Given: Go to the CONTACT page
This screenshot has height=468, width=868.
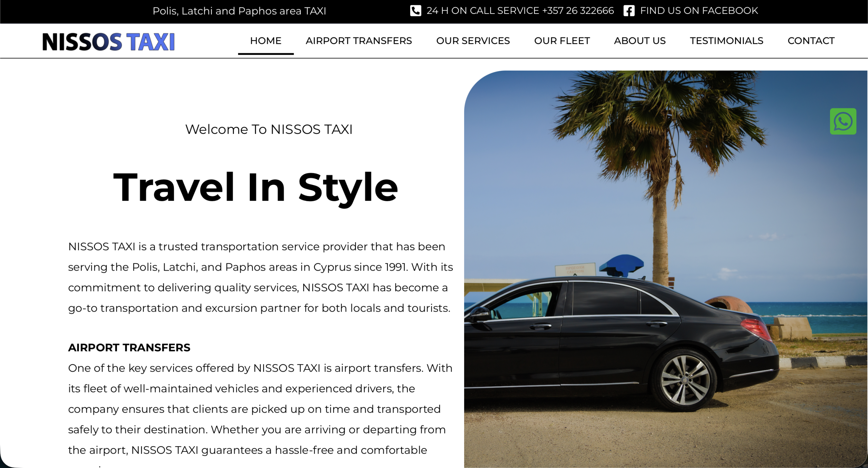Looking at the screenshot, I should click(811, 41).
